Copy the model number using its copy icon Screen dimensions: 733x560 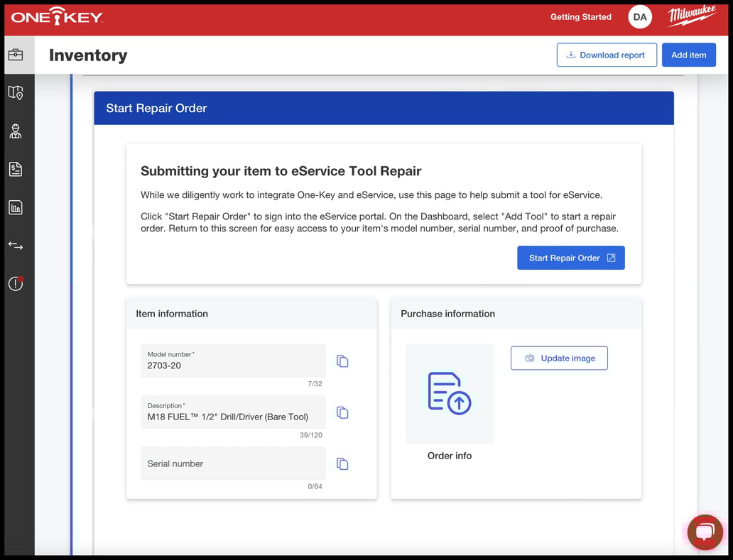point(342,361)
